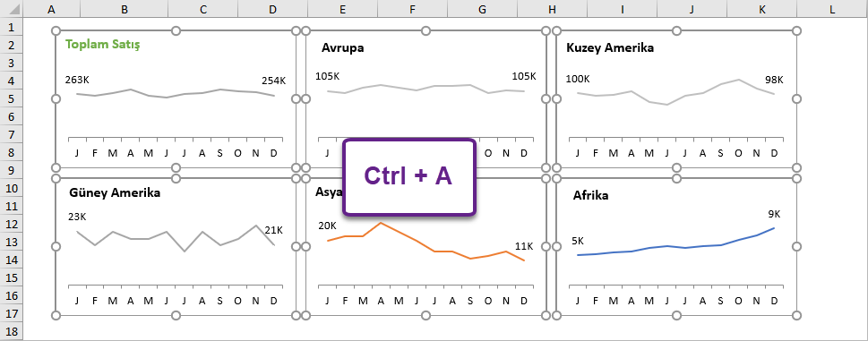Select row 1 header
Viewport: 868px width, 341px height.
[x=13, y=27]
